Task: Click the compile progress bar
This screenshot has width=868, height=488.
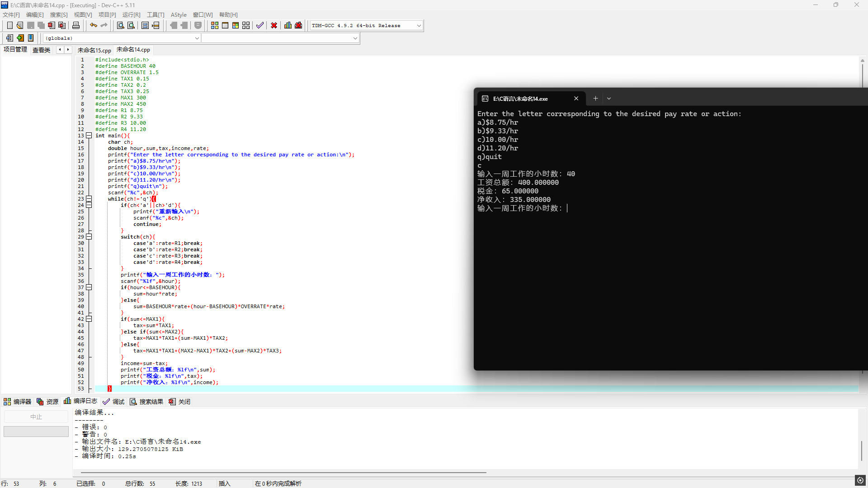Action: tap(36, 432)
